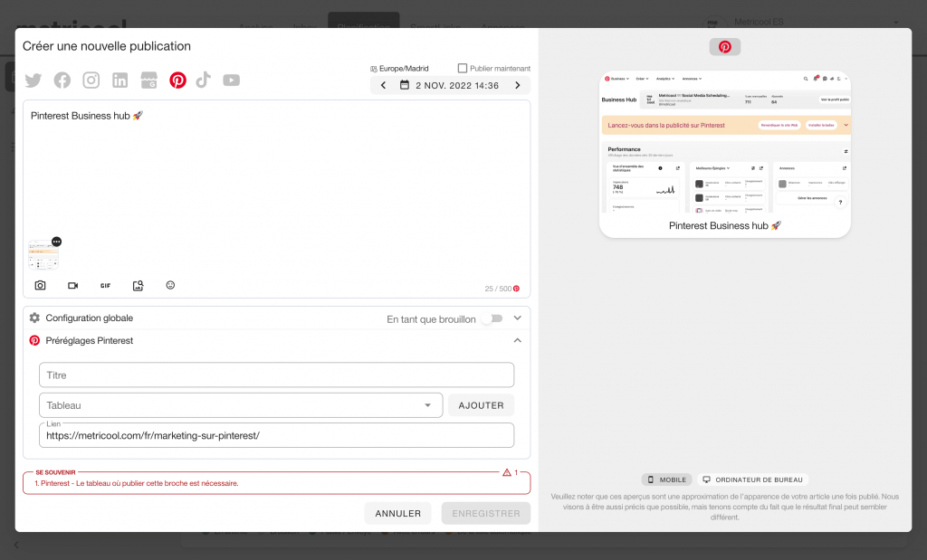This screenshot has height=560, width=927.
Task: Click the Configuration globale gear icon
Action: (35, 318)
